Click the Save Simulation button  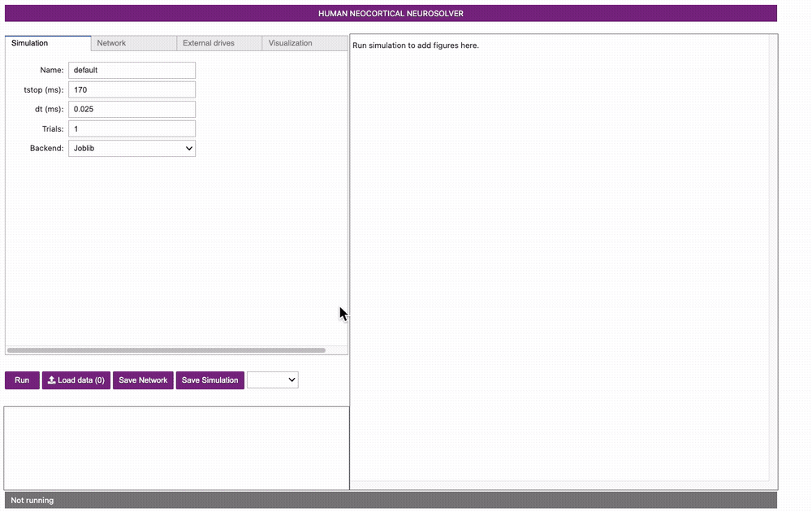(x=209, y=380)
